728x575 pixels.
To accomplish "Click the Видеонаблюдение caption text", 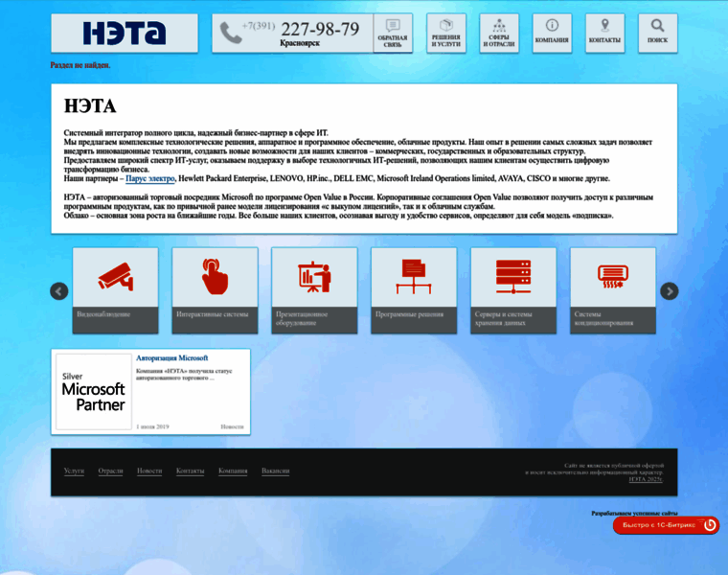I will (x=103, y=314).
